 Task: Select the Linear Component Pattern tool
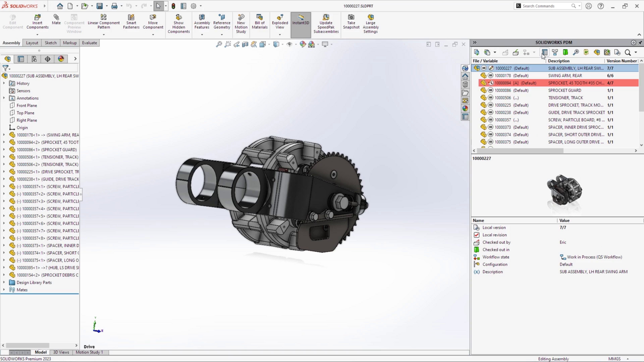click(104, 23)
